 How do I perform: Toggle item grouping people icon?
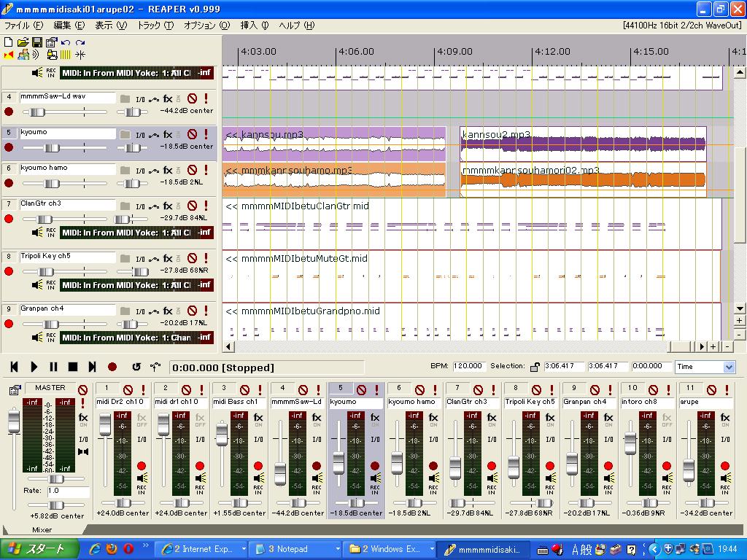tap(23, 55)
